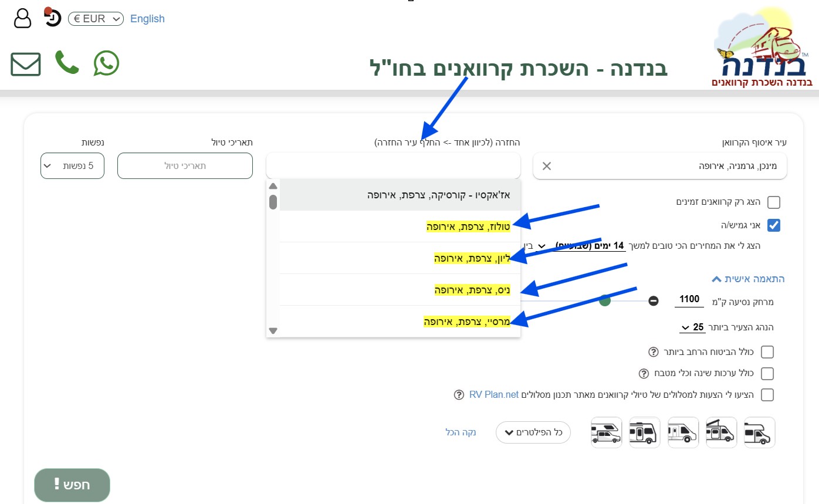
Task: Select the alcove motorhome vehicle type icon
Action: (x=606, y=432)
